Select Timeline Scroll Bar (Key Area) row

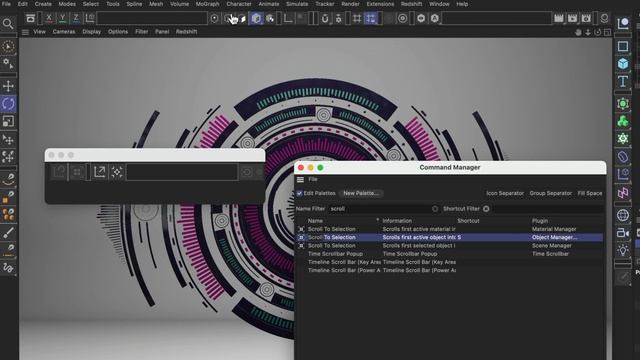click(449, 262)
